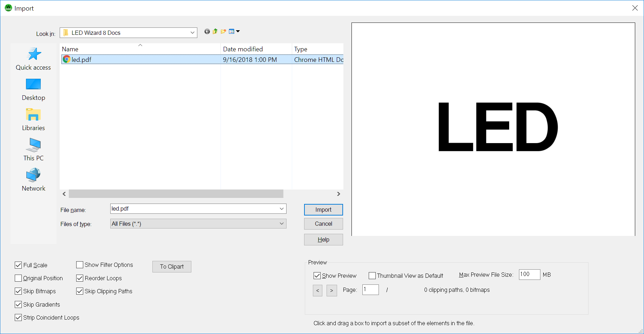Open the Files of type dropdown

281,224
